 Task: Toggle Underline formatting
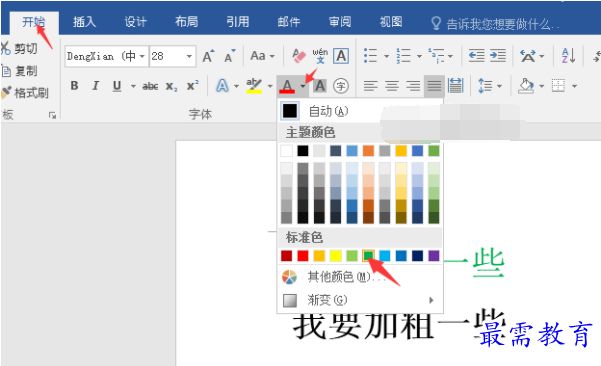pyautogui.click(x=117, y=85)
